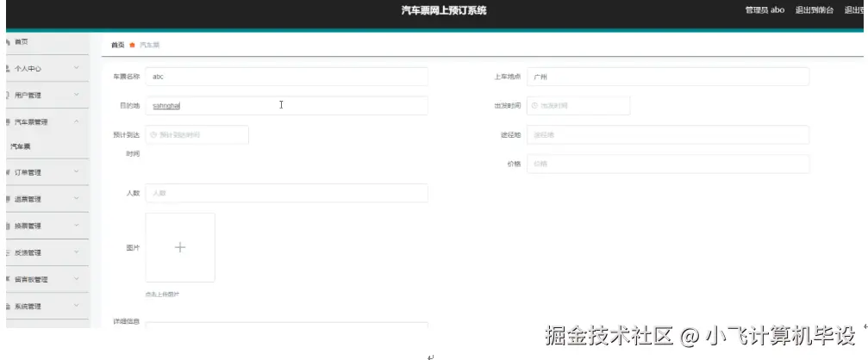Open the 退票管理 sidebar menu
The width and height of the screenshot is (868, 360).
pyautogui.click(x=47, y=199)
